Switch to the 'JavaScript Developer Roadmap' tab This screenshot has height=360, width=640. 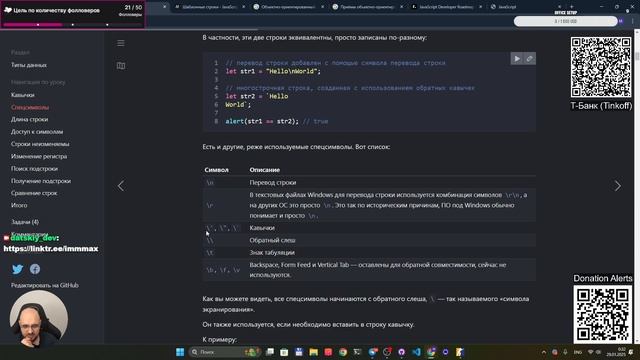point(446,7)
